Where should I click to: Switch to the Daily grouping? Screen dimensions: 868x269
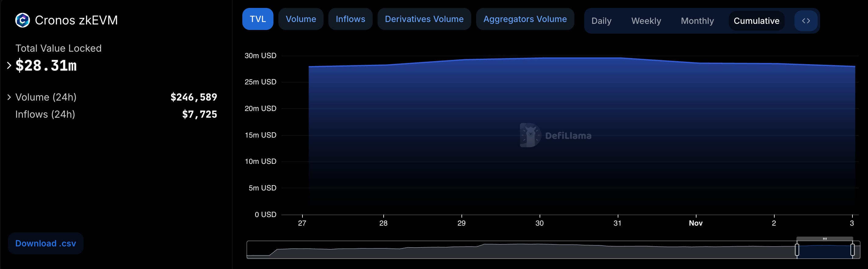(x=602, y=21)
